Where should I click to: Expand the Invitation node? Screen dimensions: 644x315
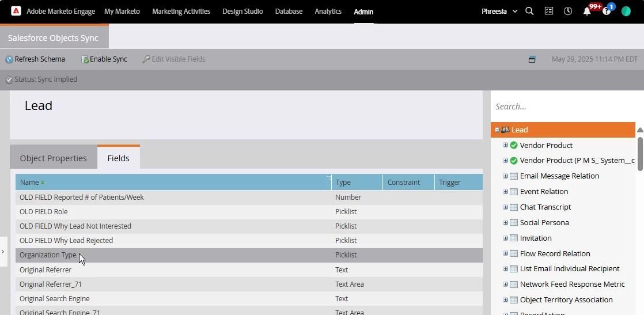pyautogui.click(x=506, y=238)
